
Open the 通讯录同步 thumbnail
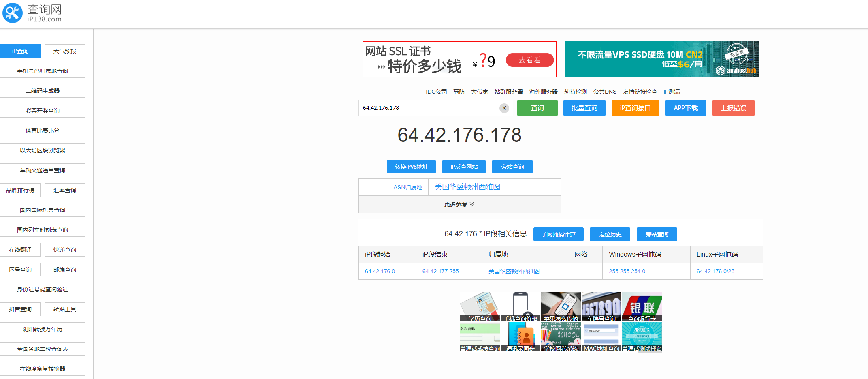coord(520,337)
